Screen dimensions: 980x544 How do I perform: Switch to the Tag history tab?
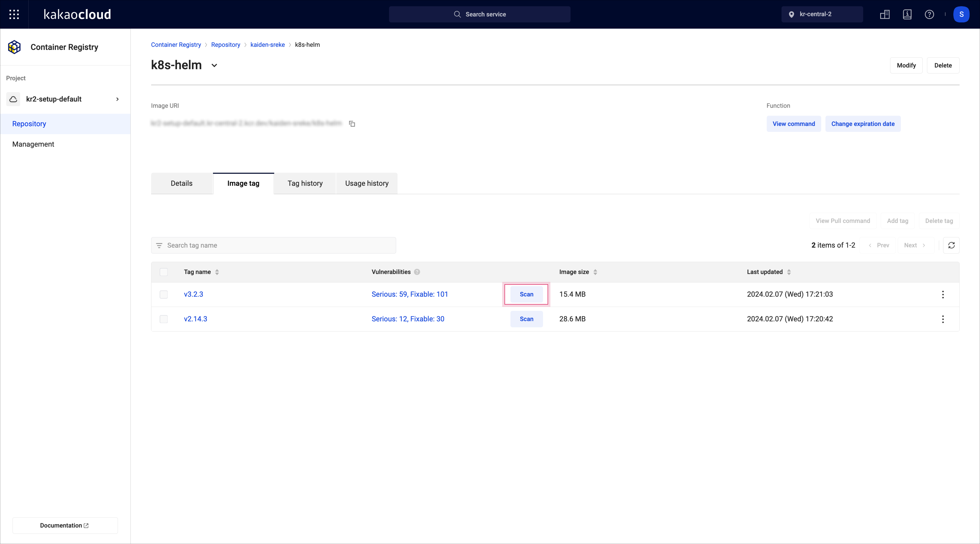pos(305,183)
